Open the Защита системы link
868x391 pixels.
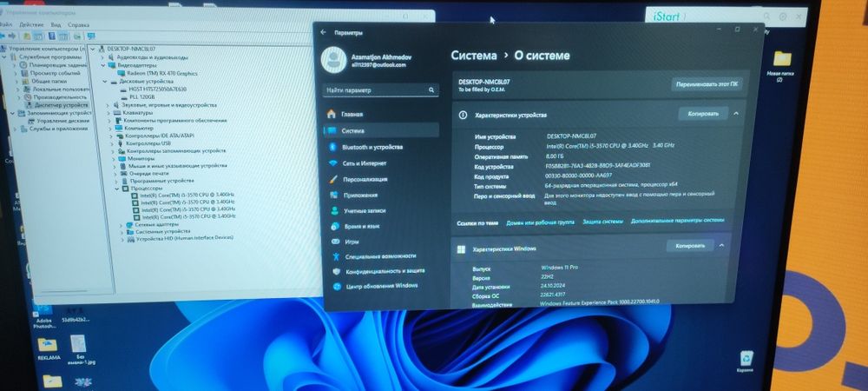[x=603, y=222]
